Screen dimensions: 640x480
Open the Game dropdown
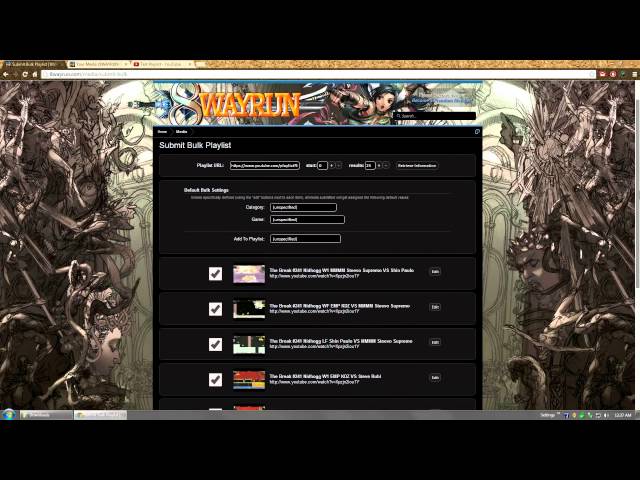(x=307, y=220)
